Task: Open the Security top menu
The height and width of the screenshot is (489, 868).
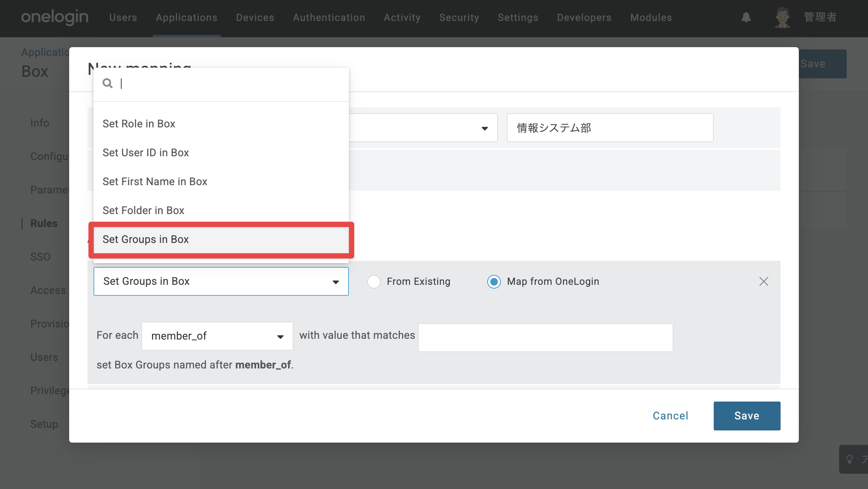Action: [459, 17]
